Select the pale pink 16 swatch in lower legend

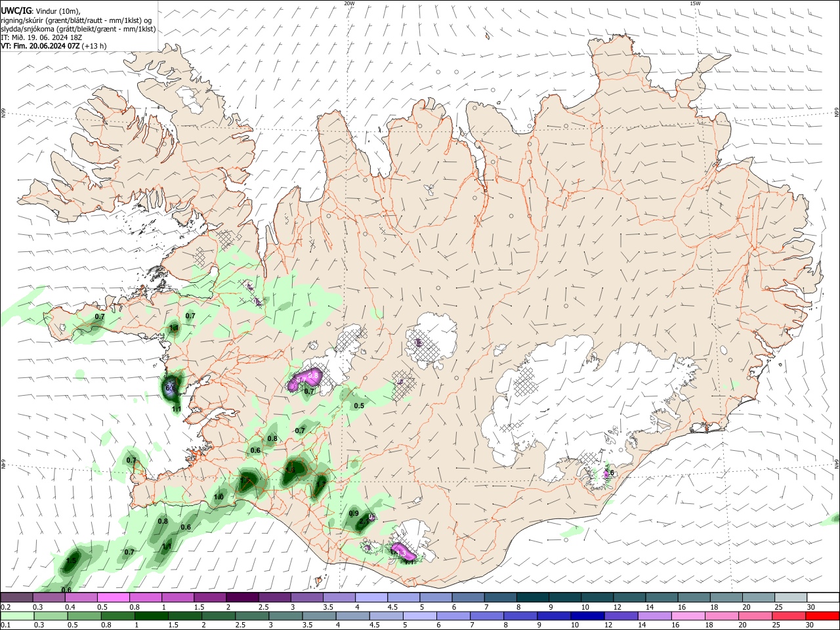click(x=688, y=616)
